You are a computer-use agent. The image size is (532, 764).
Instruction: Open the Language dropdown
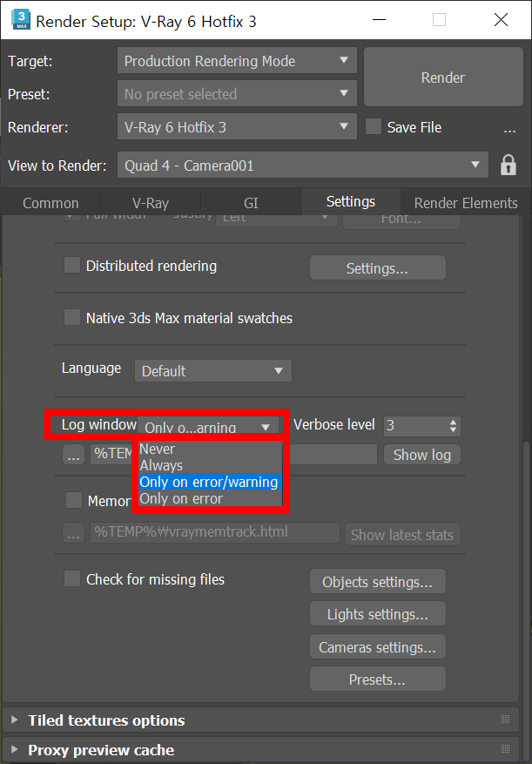pyautogui.click(x=213, y=371)
